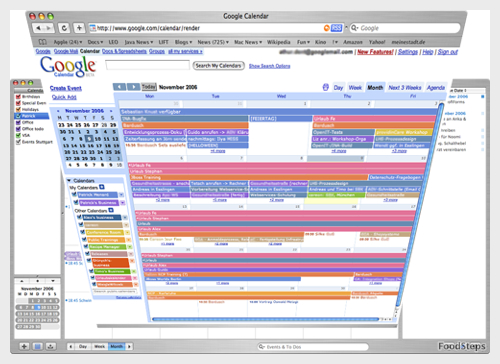Open the bookmarks library book icon
This screenshot has height=364, width=500.
tap(42, 42)
